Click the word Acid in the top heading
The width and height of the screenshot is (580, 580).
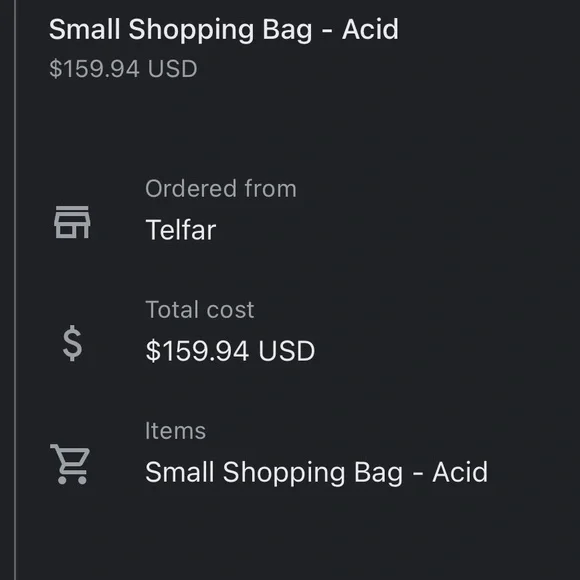[370, 29]
